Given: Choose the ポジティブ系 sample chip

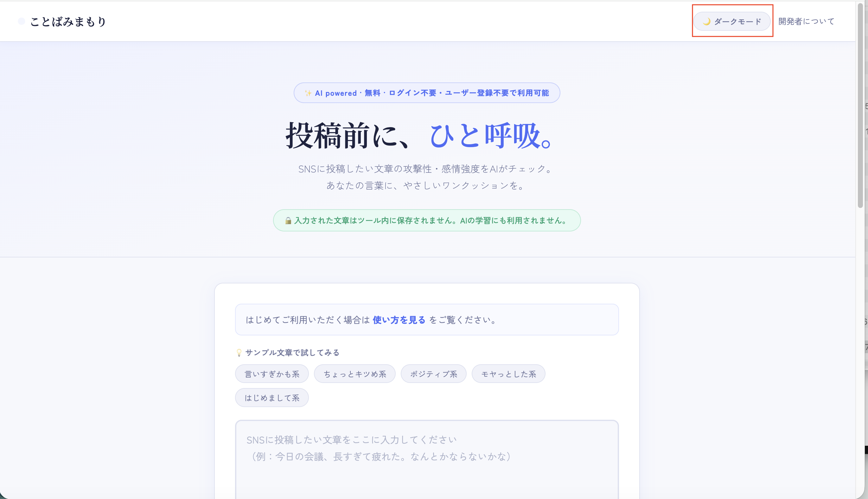Looking at the screenshot, I should point(433,373).
